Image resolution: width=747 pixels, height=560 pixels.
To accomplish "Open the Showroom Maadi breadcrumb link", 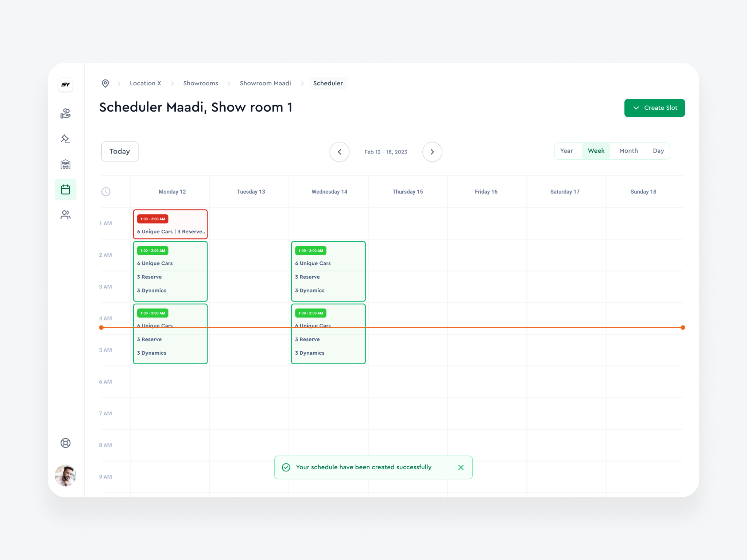I will [265, 83].
